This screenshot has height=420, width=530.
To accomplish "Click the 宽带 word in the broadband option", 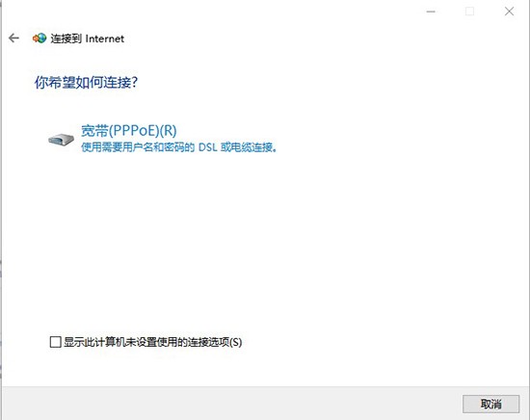I will (94, 131).
